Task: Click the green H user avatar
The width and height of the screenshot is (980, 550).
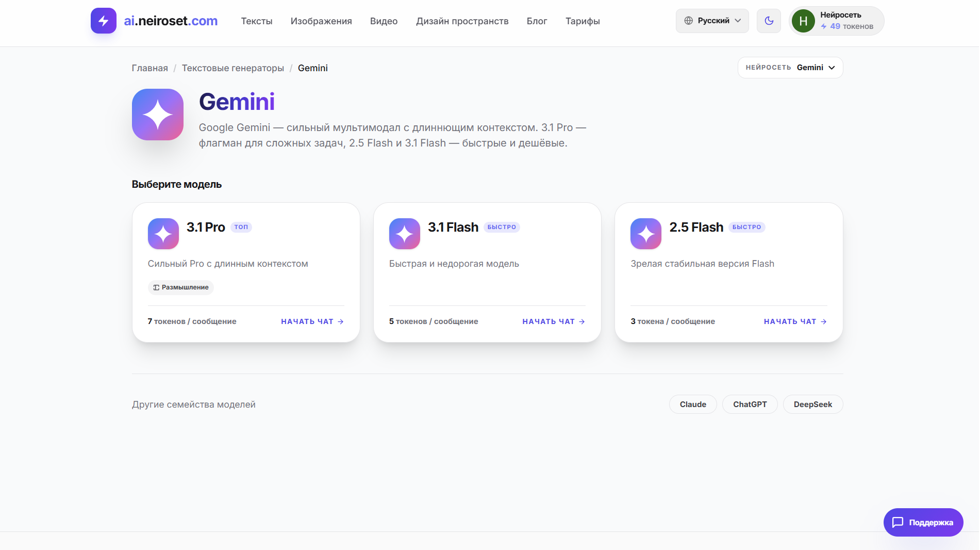Action: (803, 21)
